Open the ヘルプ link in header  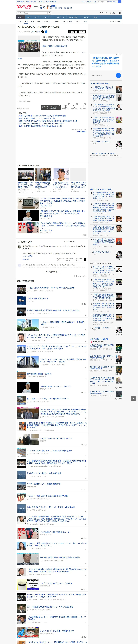[94, 2]
